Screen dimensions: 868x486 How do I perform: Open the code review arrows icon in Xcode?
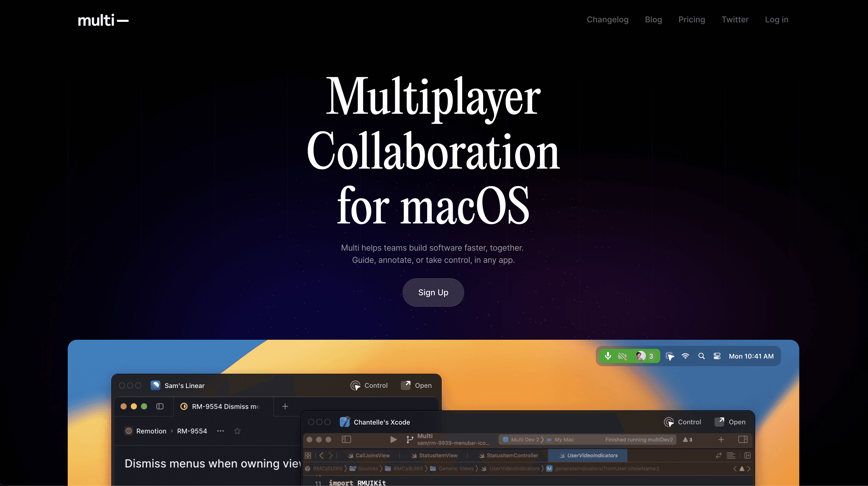coord(719,455)
